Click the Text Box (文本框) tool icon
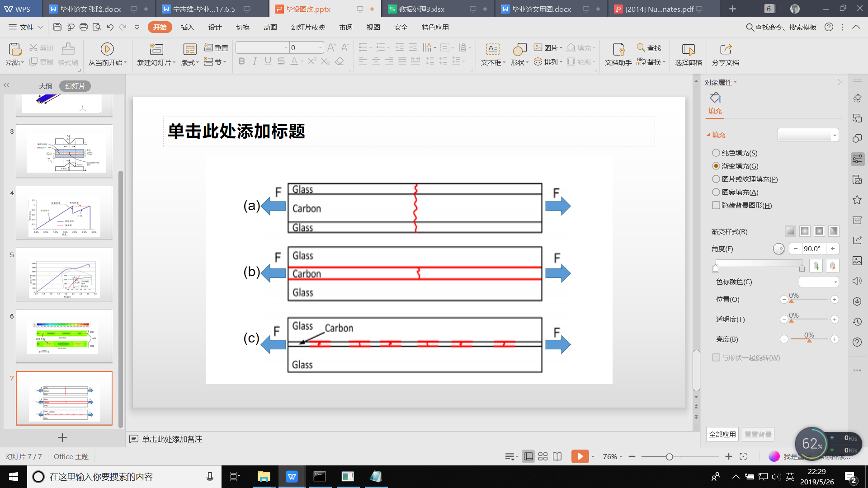868x488 pixels. pyautogui.click(x=492, y=49)
